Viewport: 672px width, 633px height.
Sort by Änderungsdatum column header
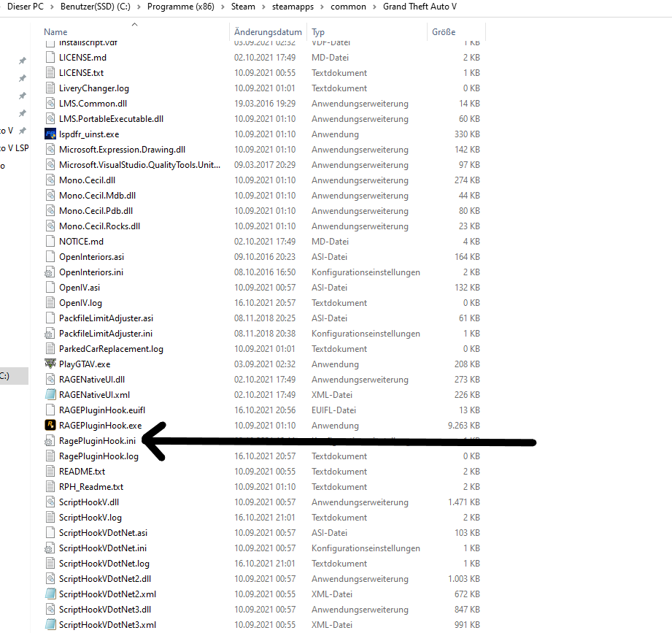268,31
